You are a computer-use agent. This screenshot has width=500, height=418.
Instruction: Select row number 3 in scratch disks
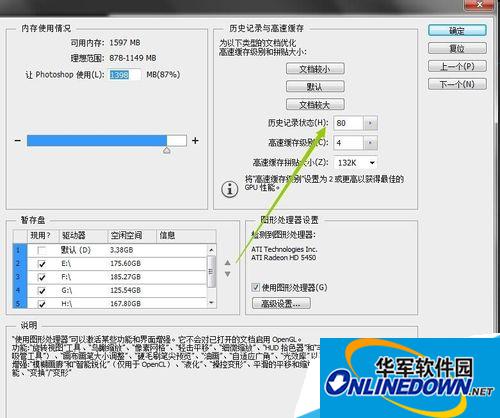pos(19,277)
